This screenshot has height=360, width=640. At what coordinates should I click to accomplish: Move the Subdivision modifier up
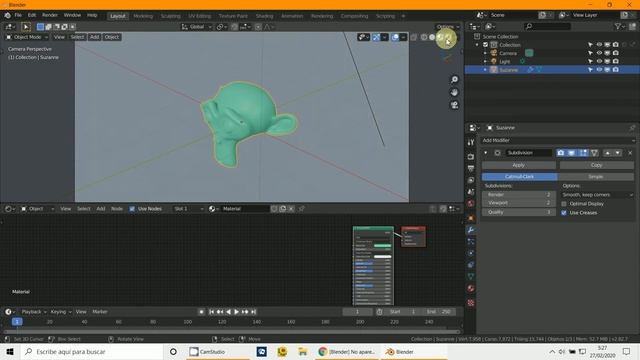607,153
